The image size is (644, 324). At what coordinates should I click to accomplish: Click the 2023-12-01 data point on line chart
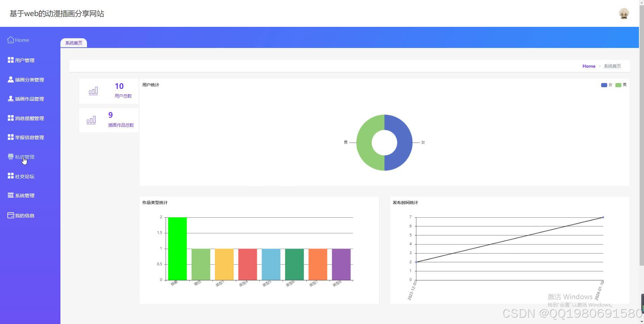coord(416,262)
